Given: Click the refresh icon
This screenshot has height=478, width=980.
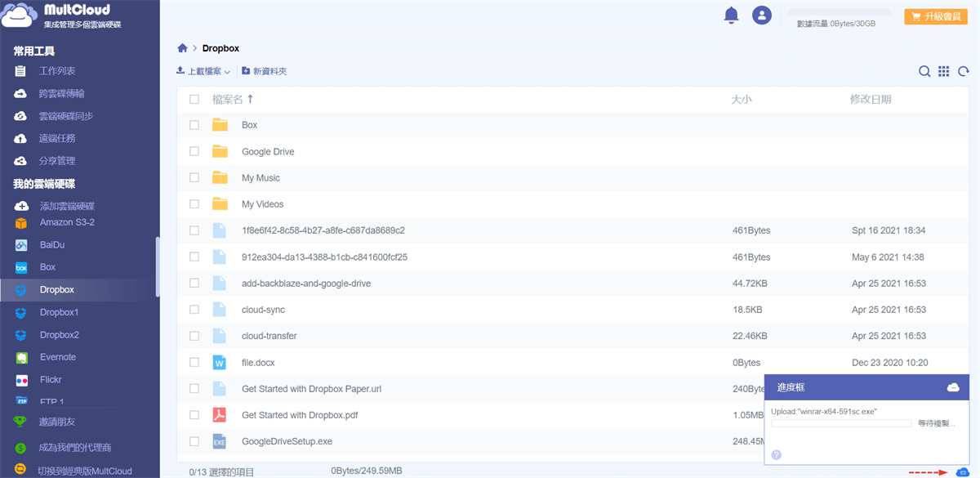Looking at the screenshot, I should tap(964, 71).
